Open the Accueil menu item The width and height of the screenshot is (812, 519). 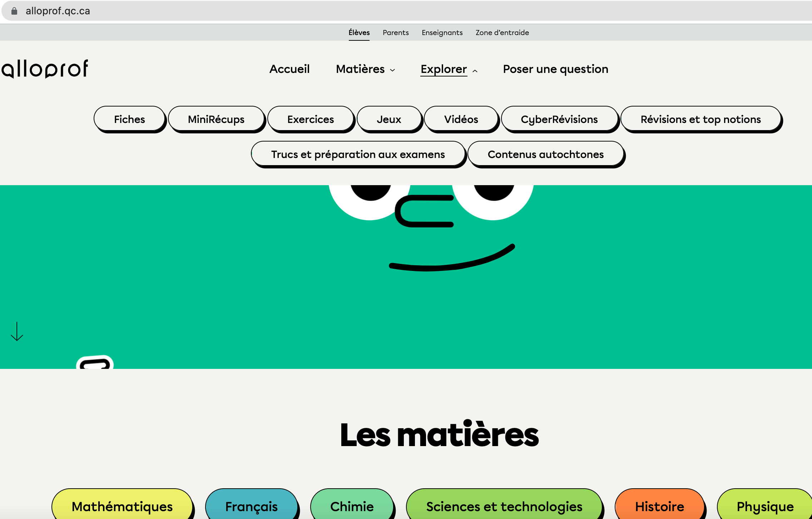point(289,69)
